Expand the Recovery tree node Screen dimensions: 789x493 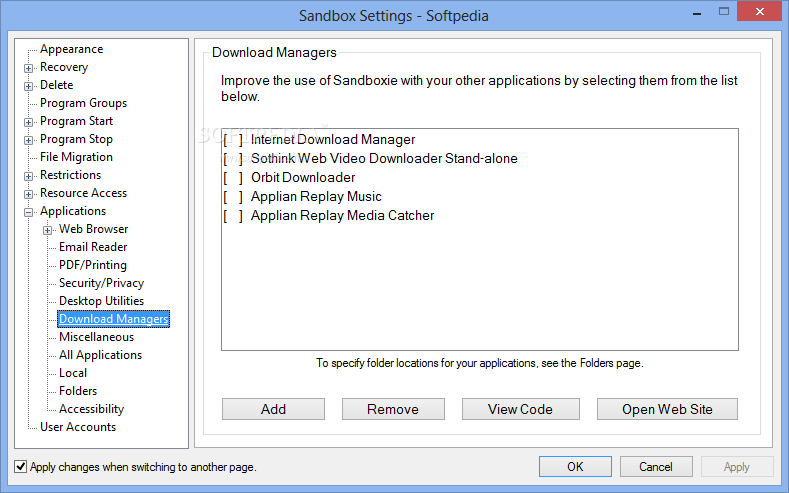[x=29, y=68]
